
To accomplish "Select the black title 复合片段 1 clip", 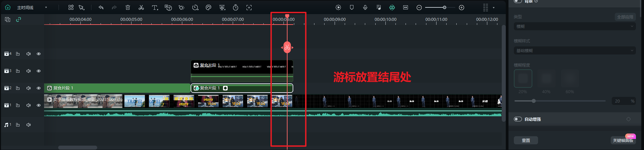I will [242, 71].
